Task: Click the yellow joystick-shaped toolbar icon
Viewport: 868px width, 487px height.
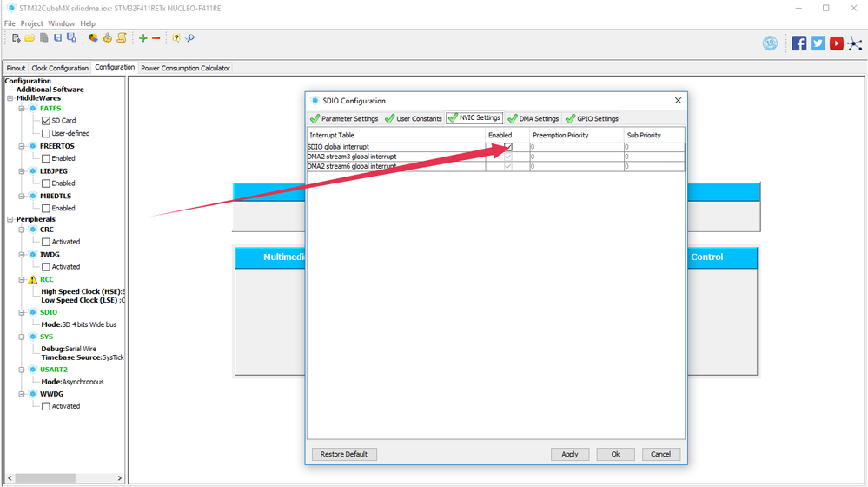Action: coord(108,37)
